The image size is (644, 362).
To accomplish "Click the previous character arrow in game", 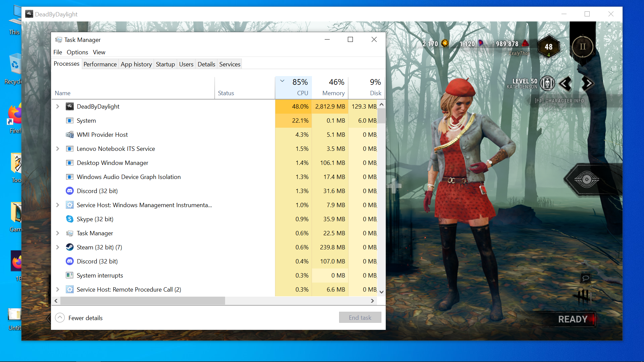I will coord(566,83).
